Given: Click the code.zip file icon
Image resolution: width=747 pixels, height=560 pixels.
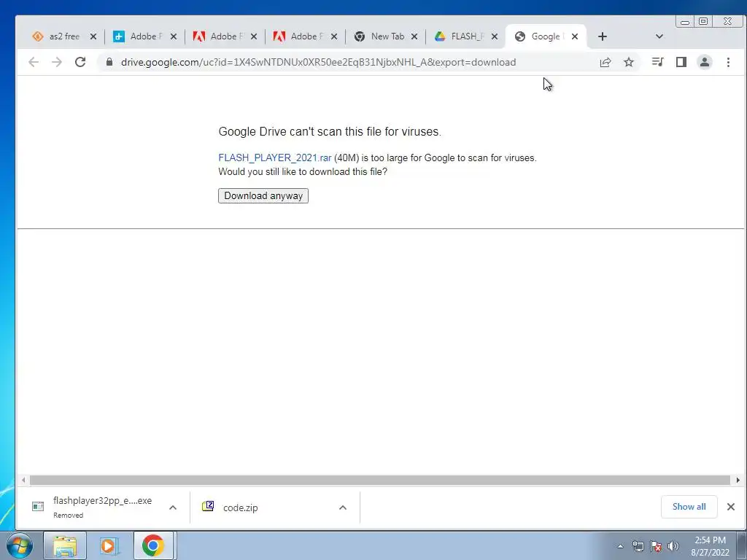Looking at the screenshot, I should pyautogui.click(x=208, y=506).
